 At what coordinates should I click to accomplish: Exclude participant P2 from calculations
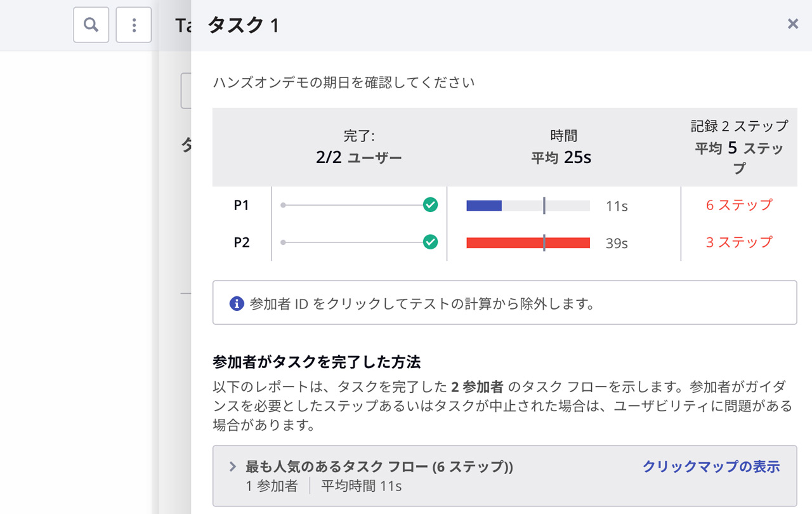click(242, 242)
